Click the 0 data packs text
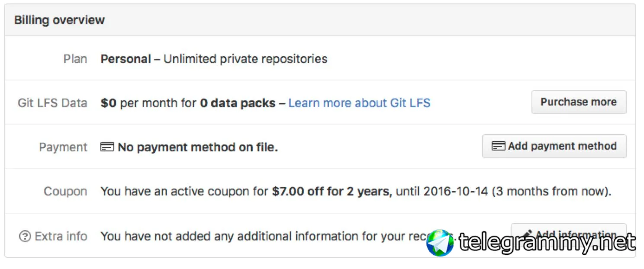 point(238,103)
